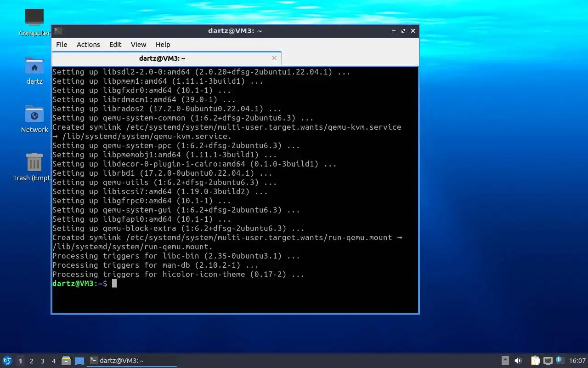Open the update notifier tray icon
Image resolution: width=588 pixels, height=368 pixels.
click(x=560, y=360)
